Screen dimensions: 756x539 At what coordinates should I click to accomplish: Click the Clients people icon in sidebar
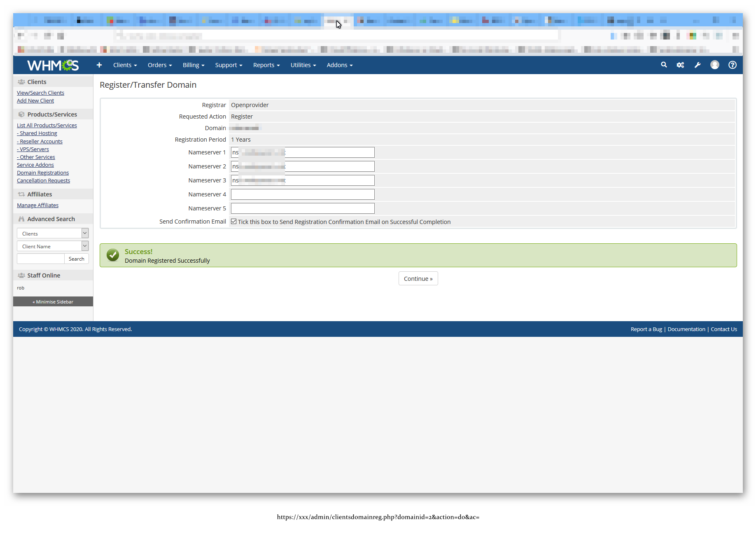pos(21,82)
